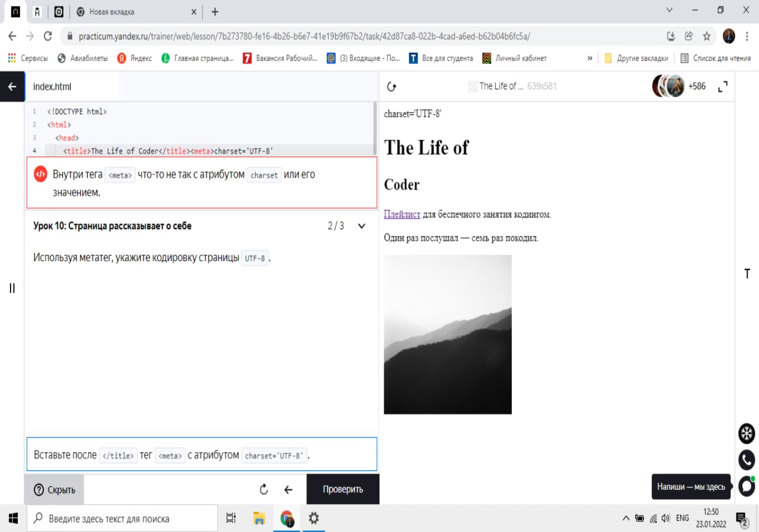Open the Плейлист link in preview

click(x=402, y=214)
